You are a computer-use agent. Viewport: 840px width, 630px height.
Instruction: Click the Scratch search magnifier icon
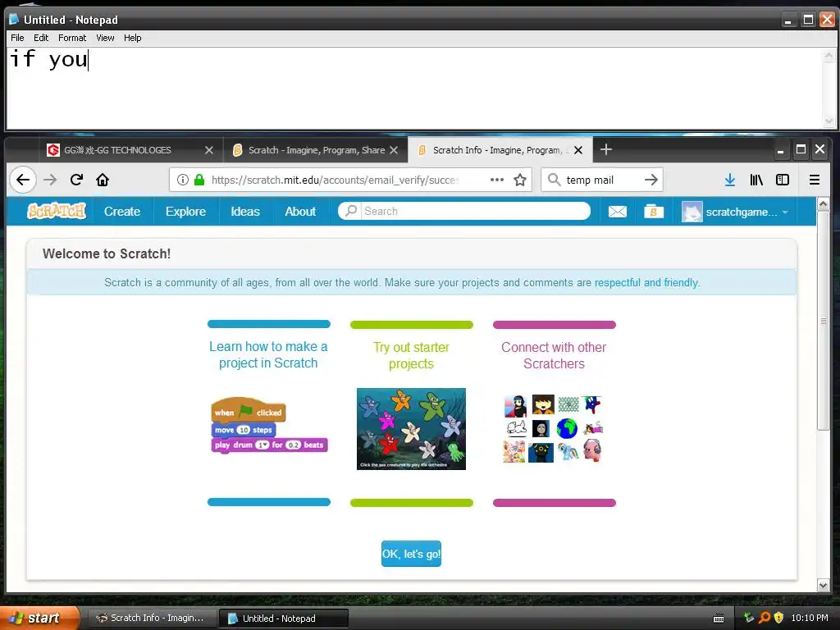point(351,211)
